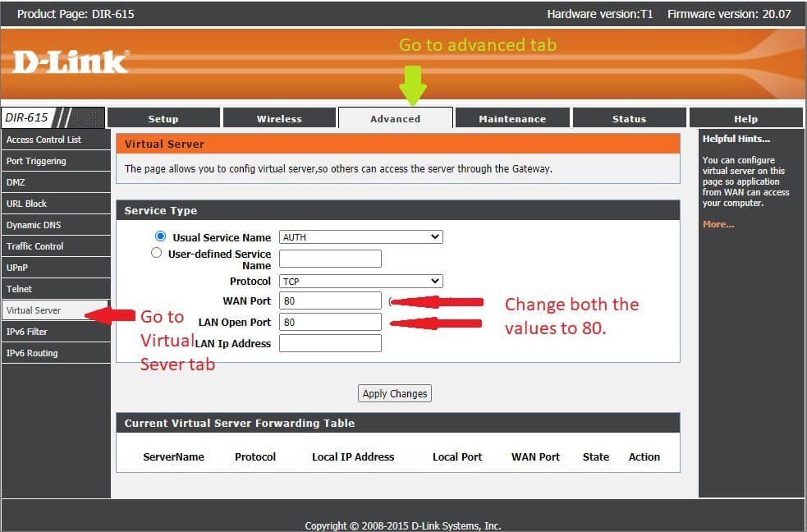Click the Protocol column header in table

pyautogui.click(x=255, y=457)
